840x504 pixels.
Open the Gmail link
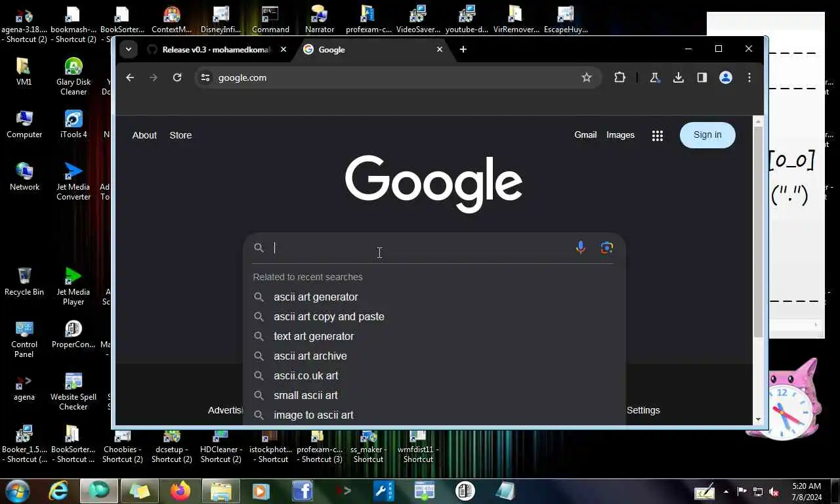(x=585, y=135)
